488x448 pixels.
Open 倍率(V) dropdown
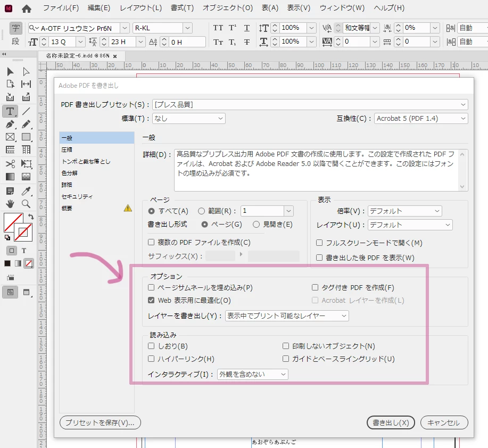pyautogui.click(x=404, y=211)
